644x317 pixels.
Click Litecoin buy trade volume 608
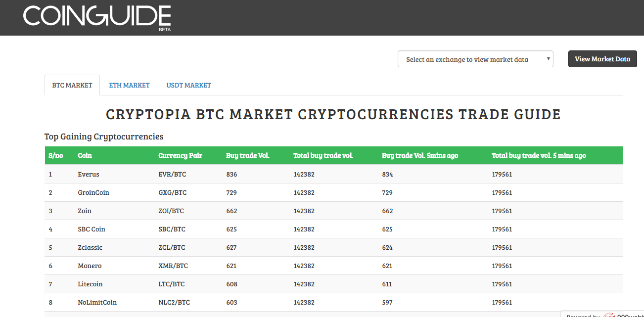pyautogui.click(x=231, y=284)
